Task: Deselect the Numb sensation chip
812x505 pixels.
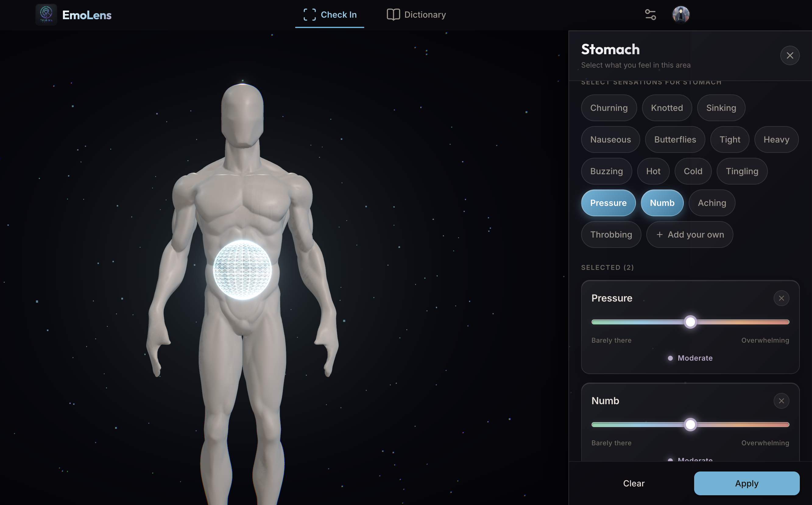Action: click(x=662, y=203)
